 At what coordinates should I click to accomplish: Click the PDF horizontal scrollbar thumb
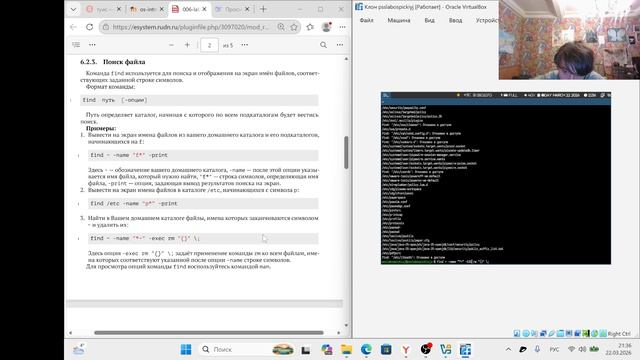coord(209,333)
